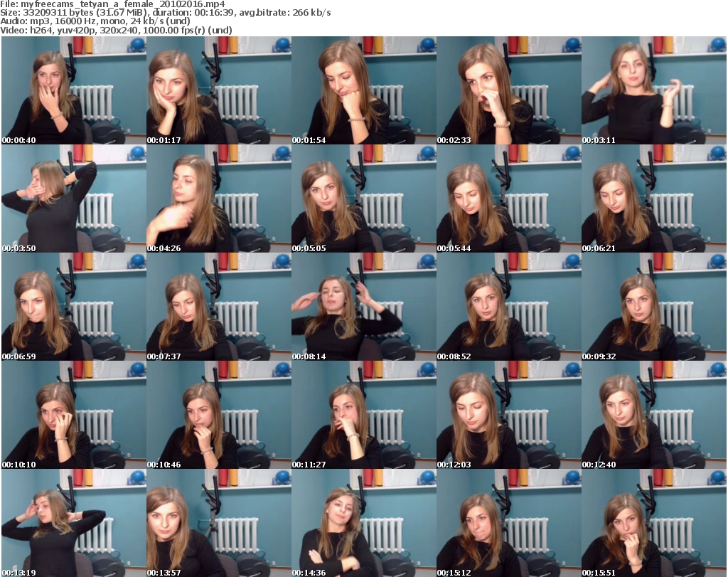The height and width of the screenshot is (577, 728).
Task: Click the Video line reading h264, yuv420p
Action: pyautogui.click(x=116, y=30)
